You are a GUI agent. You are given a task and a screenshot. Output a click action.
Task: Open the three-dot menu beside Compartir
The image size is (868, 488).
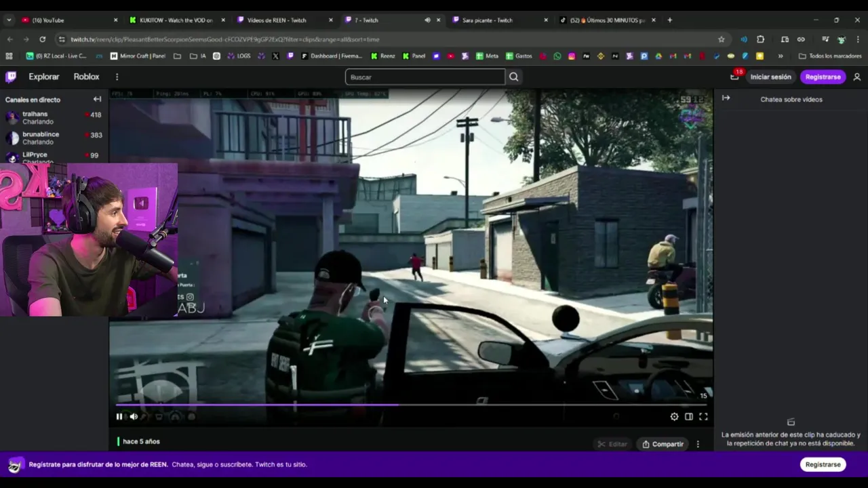pos(698,444)
